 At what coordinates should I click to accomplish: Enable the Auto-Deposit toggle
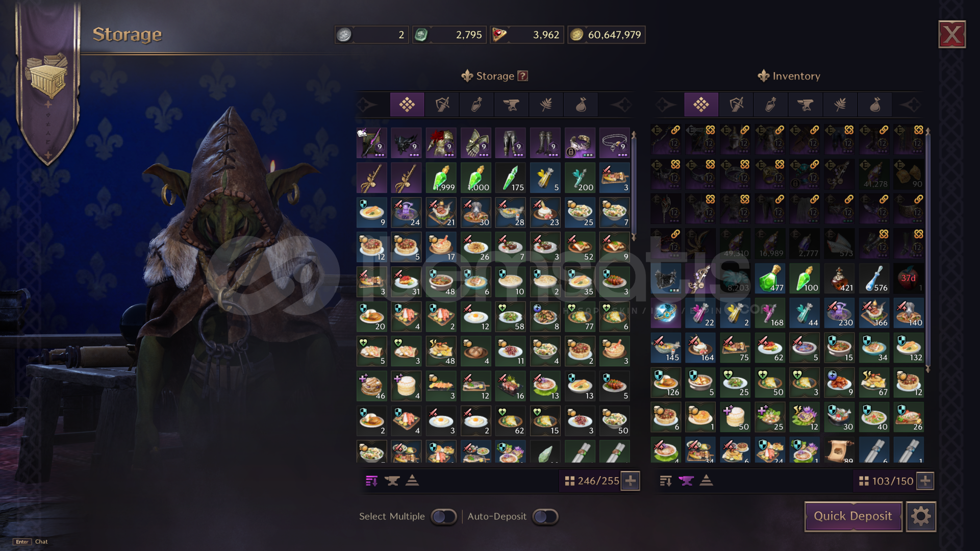pos(545,516)
